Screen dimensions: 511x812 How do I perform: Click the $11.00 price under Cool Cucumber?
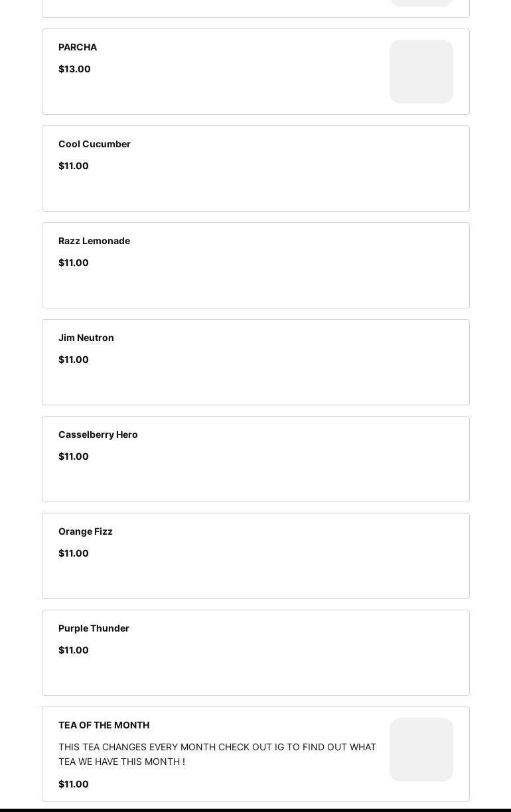74,166
